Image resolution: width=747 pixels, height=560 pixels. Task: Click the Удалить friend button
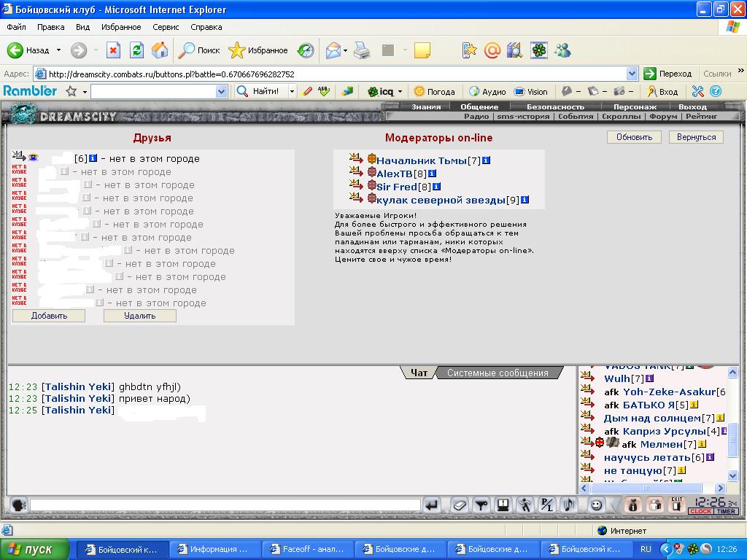click(x=139, y=316)
